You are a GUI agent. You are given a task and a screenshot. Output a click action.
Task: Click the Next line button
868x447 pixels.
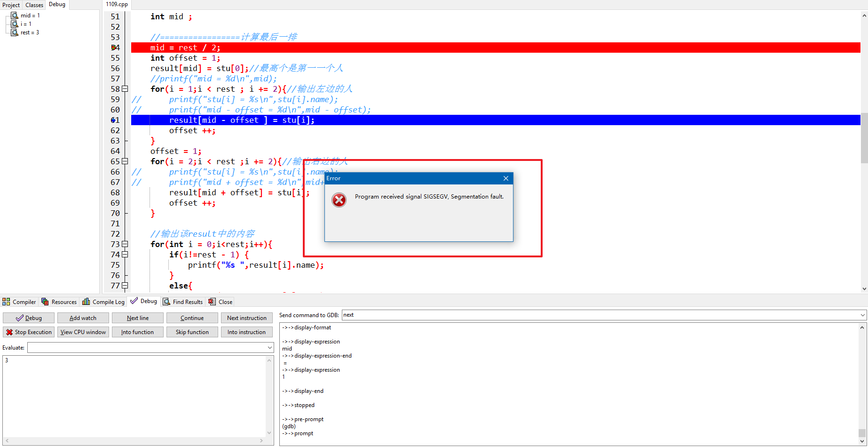pos(138,318)
